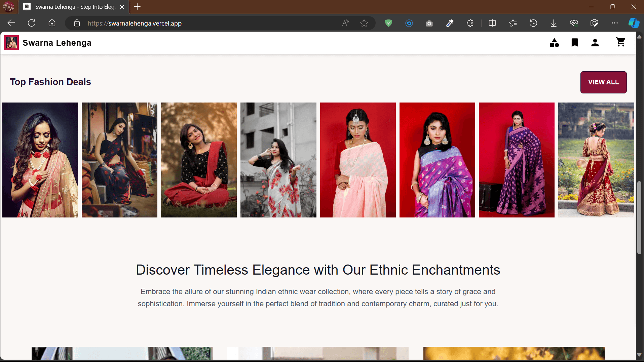Click the page vertical scrollbar thumb
The width and height of the screenshot is (644, 362).
[639, 218]
